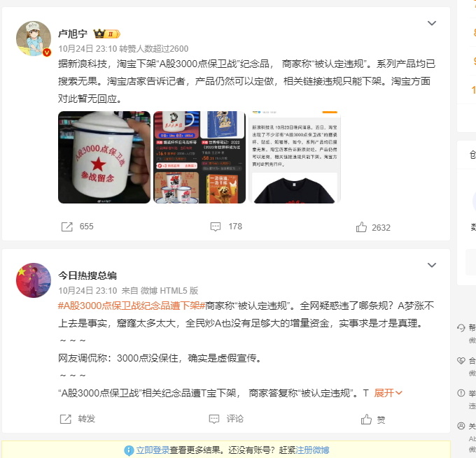476x458 pixels.
Task: Click 转发 icon on 今日热搜总编 post
Action: click(66, 419)
